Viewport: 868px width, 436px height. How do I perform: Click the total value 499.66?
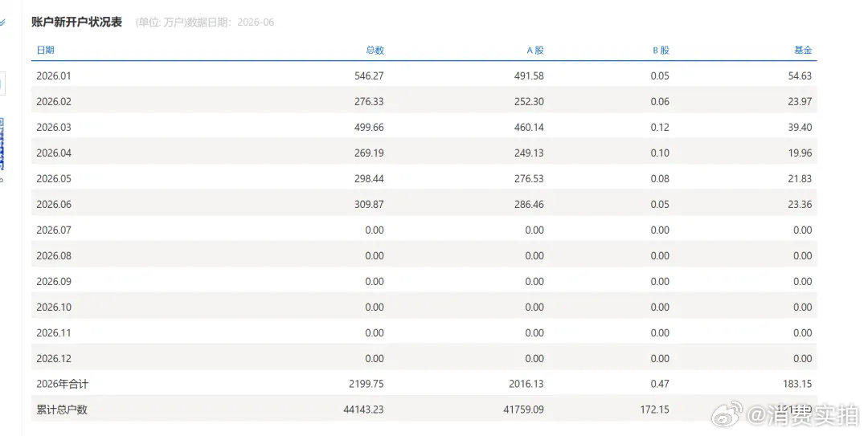(369, 127)
